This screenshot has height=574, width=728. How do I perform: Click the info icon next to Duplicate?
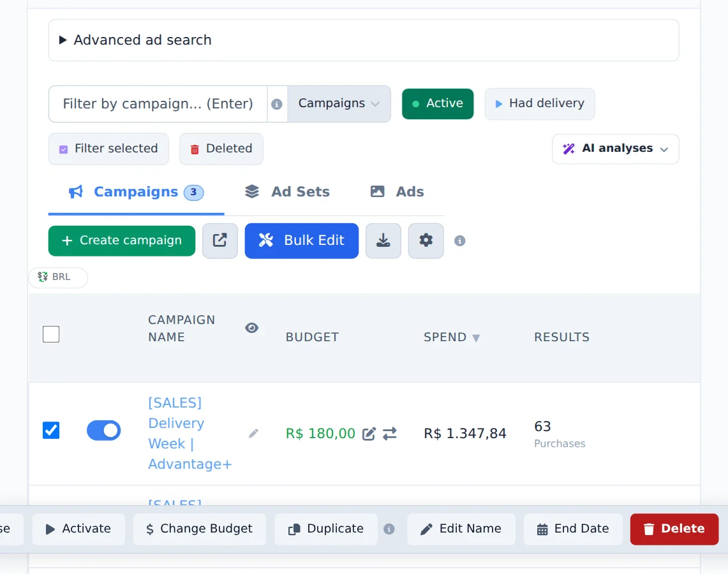[x=389, y=529]
